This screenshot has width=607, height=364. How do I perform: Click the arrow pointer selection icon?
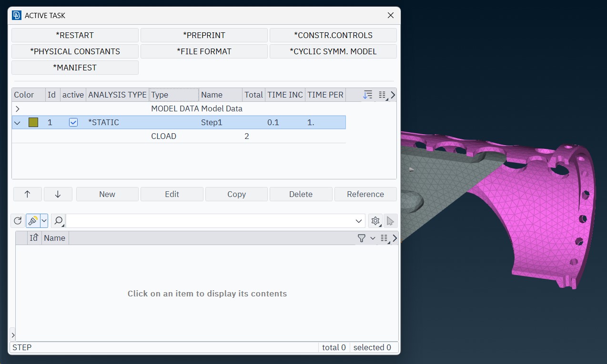click(x=390, y=221)
